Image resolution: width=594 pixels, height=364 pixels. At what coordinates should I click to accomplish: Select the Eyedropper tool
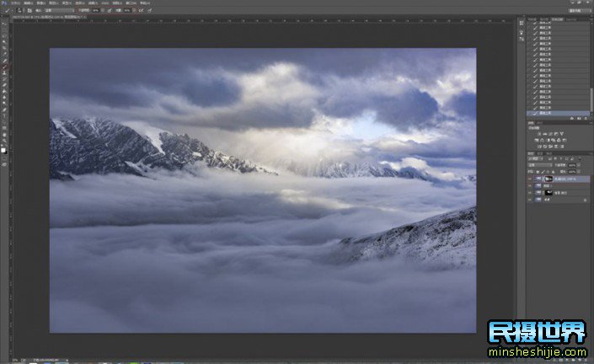click(5, 53)
